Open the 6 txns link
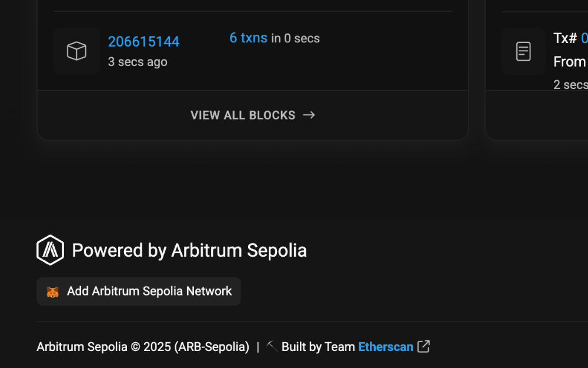This screenshot has height=368, width=588. (248, 38)
